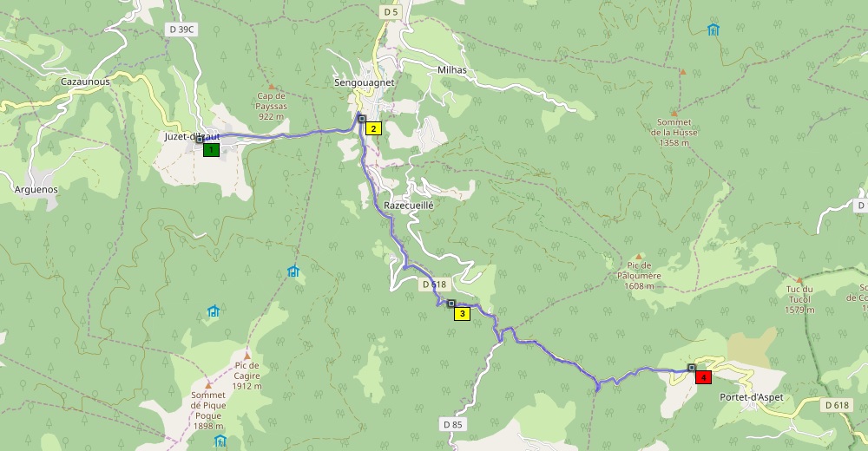The width and height of the screenshot is (868, 451).
Task: Click the Pic de Paloumère summit triangle
Action: pos(638,257)
